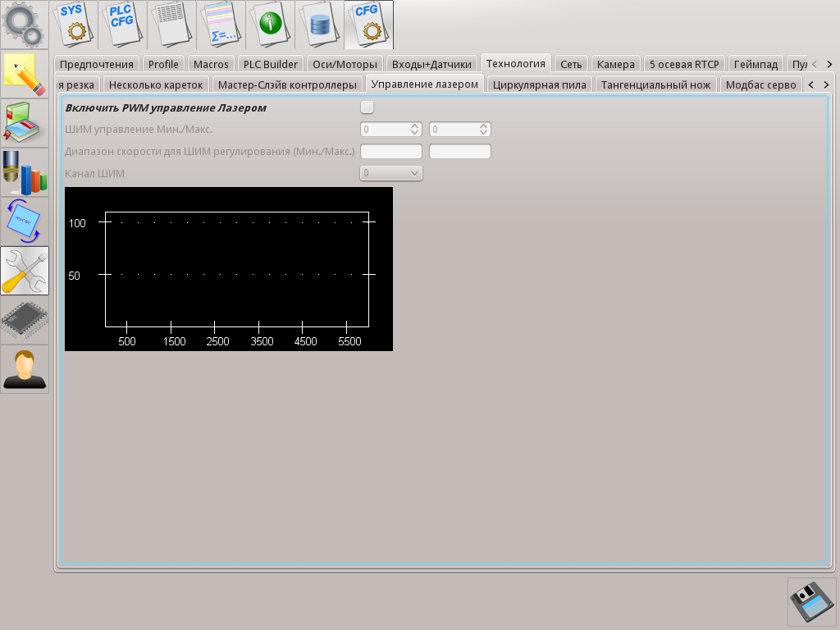This screenshot has height=630, width=840.
Task: Select the wrench and screwdriver icon
Action: point(25,271)
